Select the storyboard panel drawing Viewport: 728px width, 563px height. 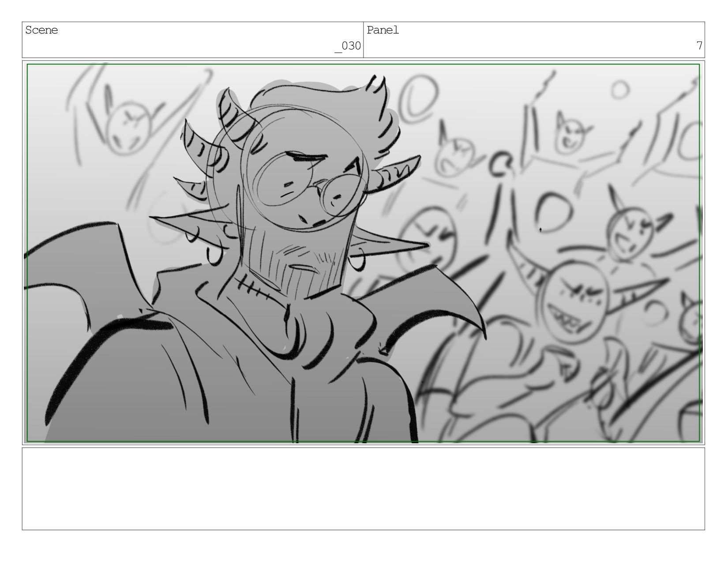(x=363, y=253)
